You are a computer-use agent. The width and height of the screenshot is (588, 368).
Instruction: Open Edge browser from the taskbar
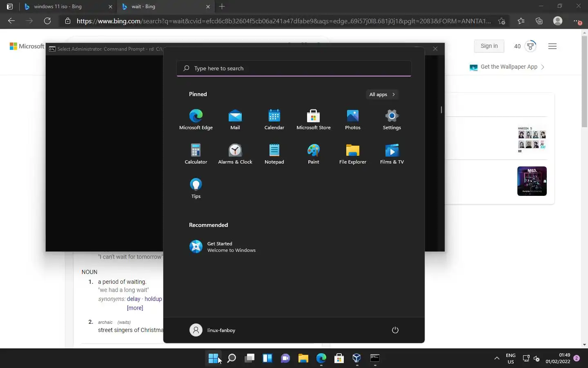(321, 359)
